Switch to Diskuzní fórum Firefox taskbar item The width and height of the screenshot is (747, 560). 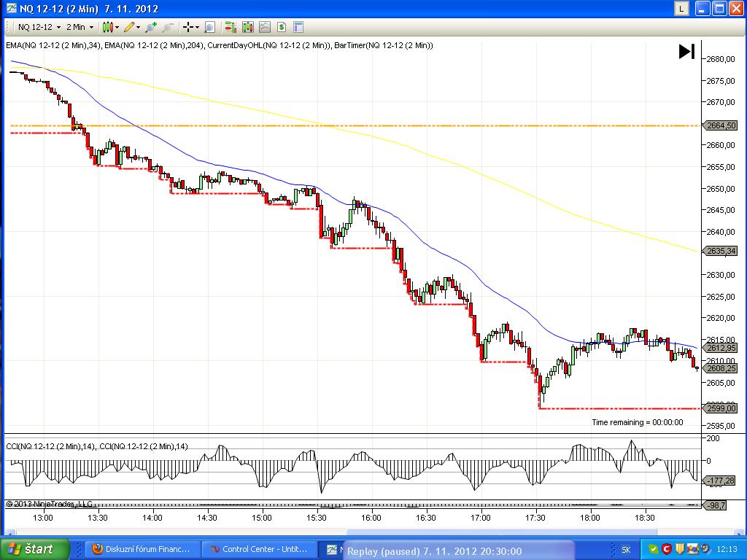(x=142, y=550)
